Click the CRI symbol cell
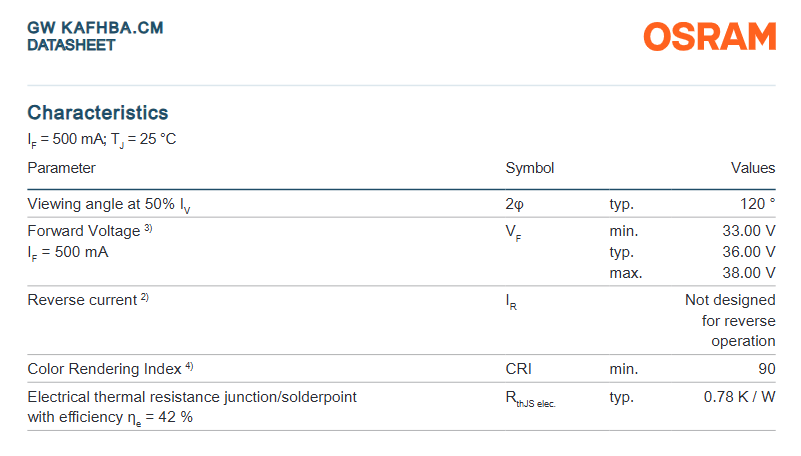 click(x=519, y=369)
